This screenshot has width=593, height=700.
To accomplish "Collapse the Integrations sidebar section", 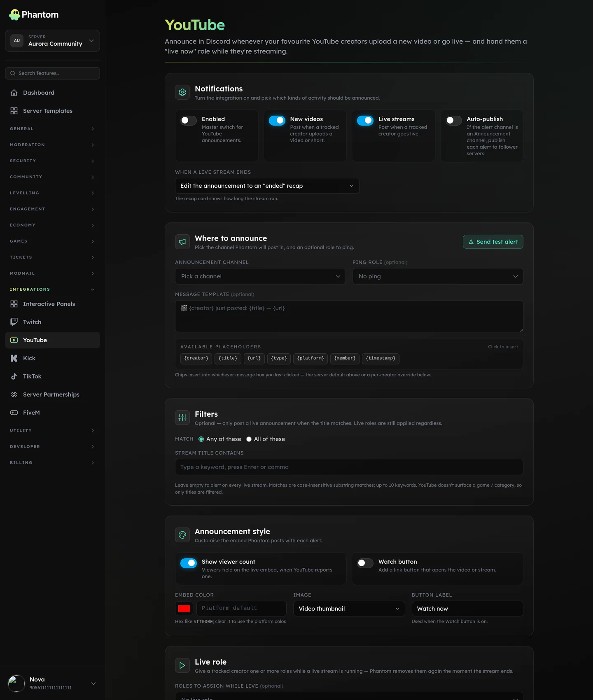I will pos(52,289).
